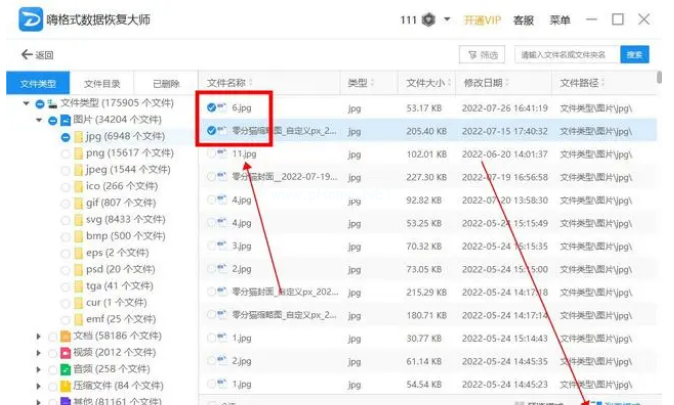Click the 筛选 filter button
Viewport: 674px width, 405px height.
[481, 55]
